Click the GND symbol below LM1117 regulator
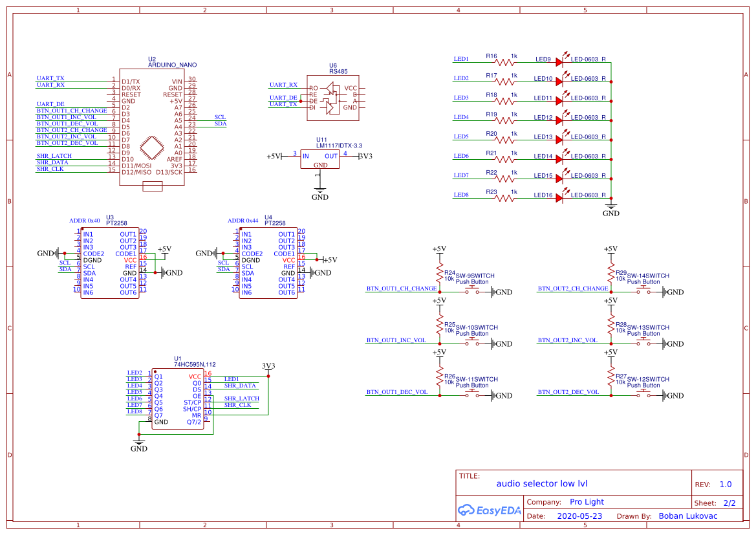The width and height of the screenshot is (756, 535). [319, 193]
